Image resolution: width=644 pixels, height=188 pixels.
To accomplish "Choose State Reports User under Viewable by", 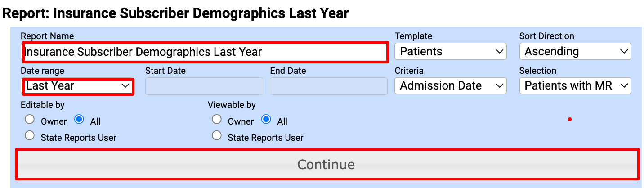I will [217, 135].
